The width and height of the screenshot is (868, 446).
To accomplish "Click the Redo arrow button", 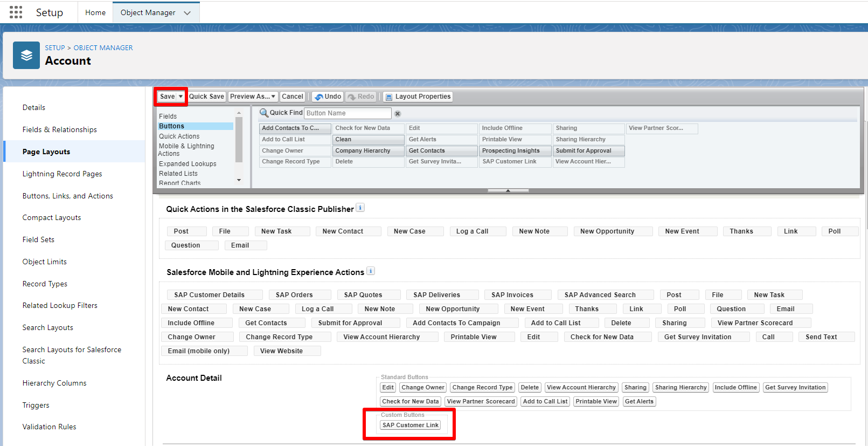I will 361,97.
